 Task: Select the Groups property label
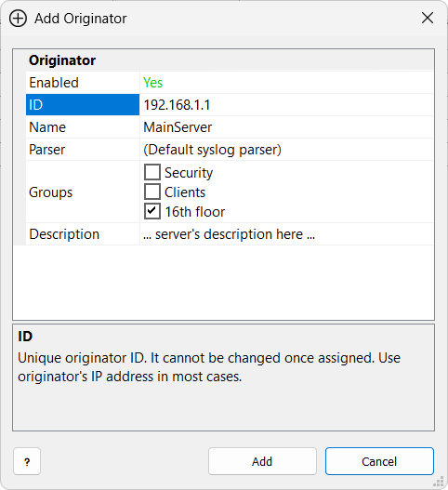pos(83,192)
